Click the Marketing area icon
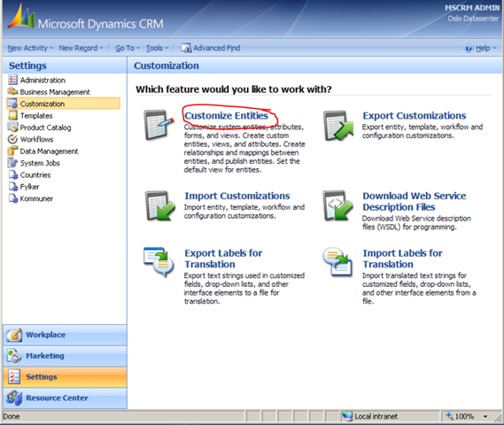This screenshot has height=425, width=504. (x=14, y=356)
